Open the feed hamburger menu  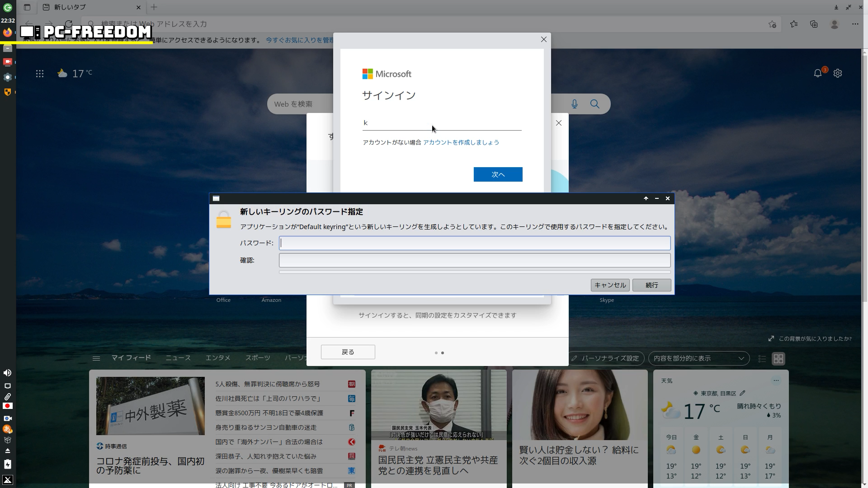pyautogui.click(x=96, y=358)
